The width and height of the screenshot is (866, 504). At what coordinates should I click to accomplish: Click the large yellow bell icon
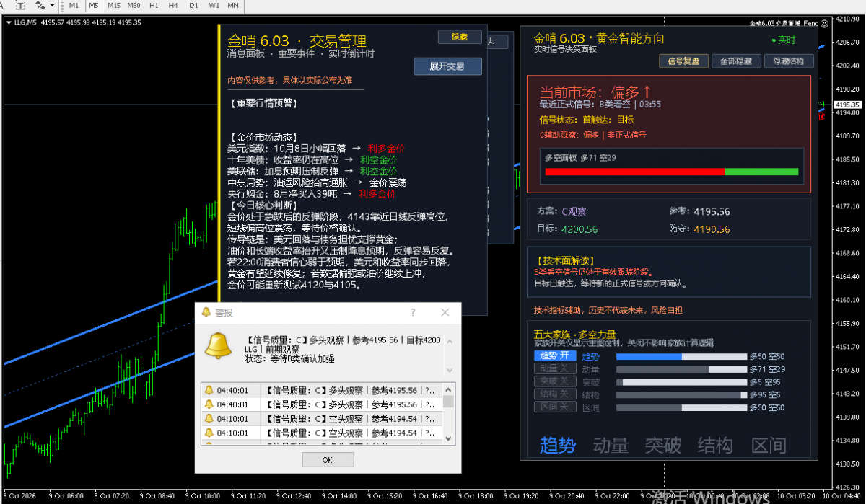pos(218,345)
